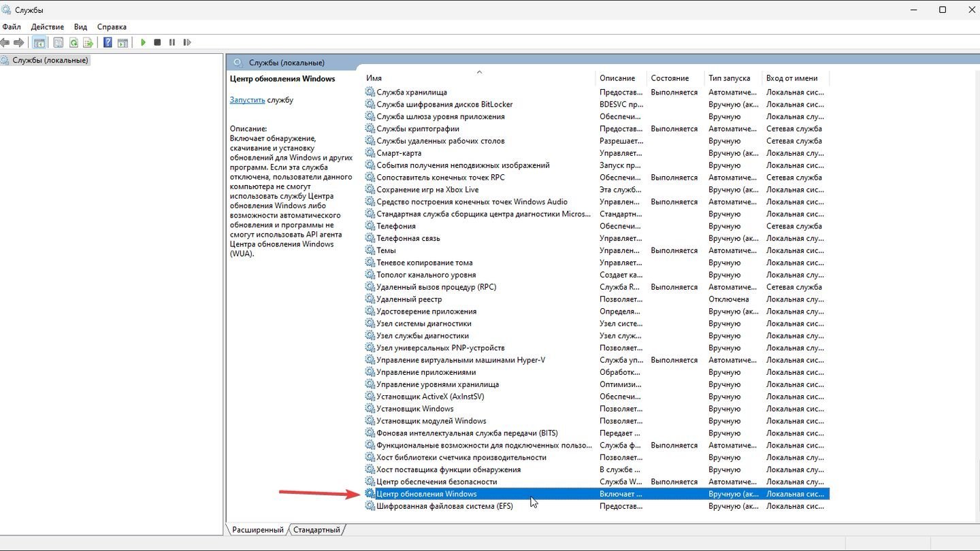Select Служба шифрования дисков BitLocker
Image resolution: width=980 pixels, height=551 pixels.
point(597,104)
